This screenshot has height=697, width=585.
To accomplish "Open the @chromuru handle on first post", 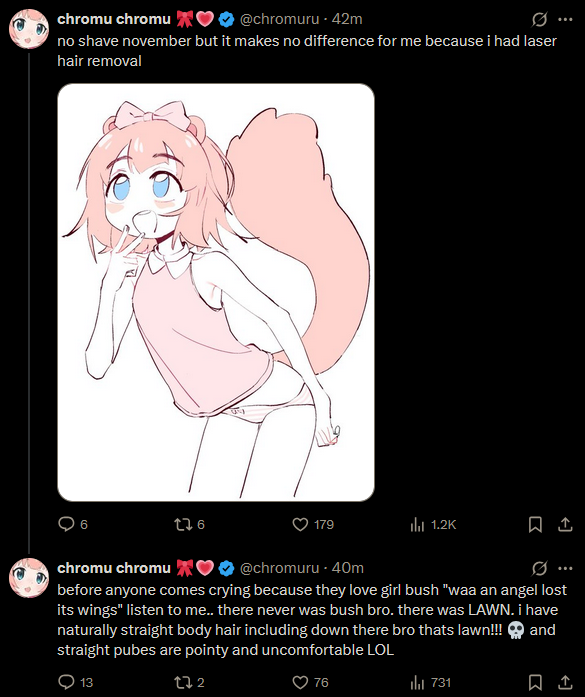I will 280,19.
